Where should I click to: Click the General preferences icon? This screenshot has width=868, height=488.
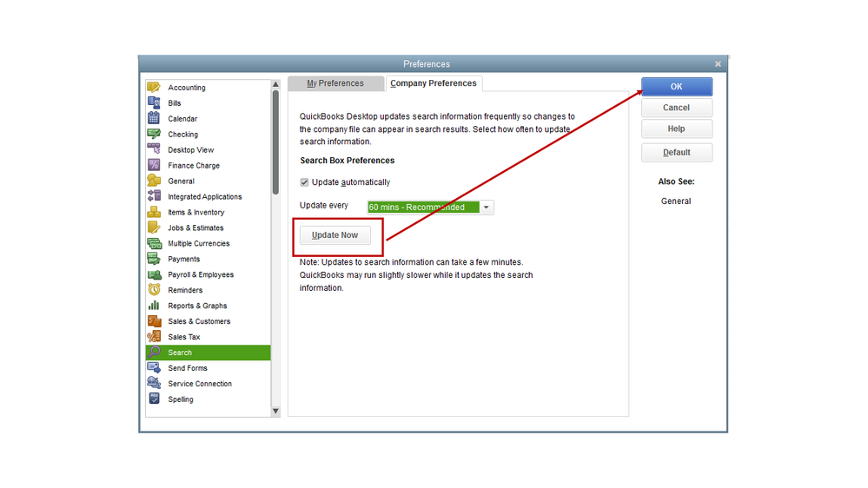point(154,181)
